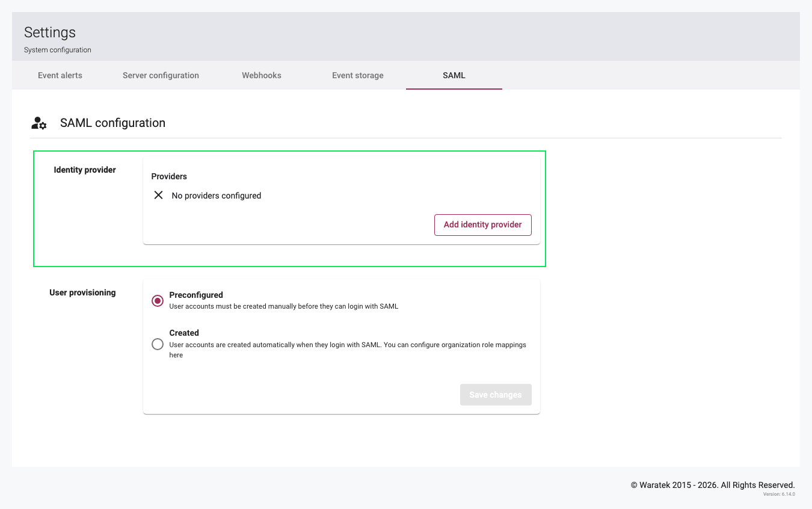Click the Providers heading text
The height and width of the screenshot is (509, 812).
point(169,176)
